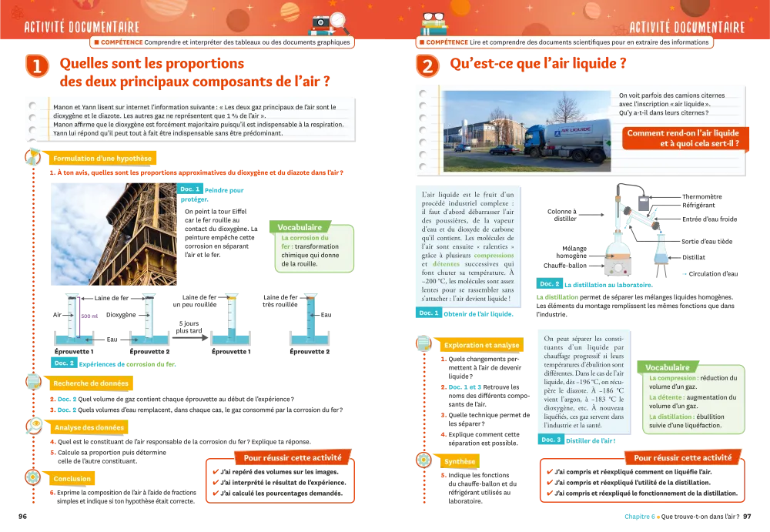This screenshot has width=770, height=532.
Task: Click question 1 'À ton avis, quelles sont les proportions'
Action: point(196,172)
